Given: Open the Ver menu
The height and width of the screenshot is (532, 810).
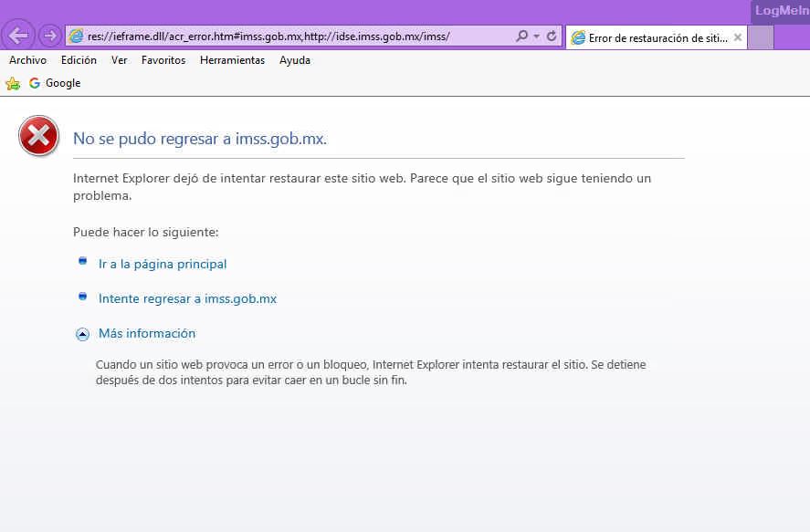Looking at the screenshot, I should tap(119, 60).
